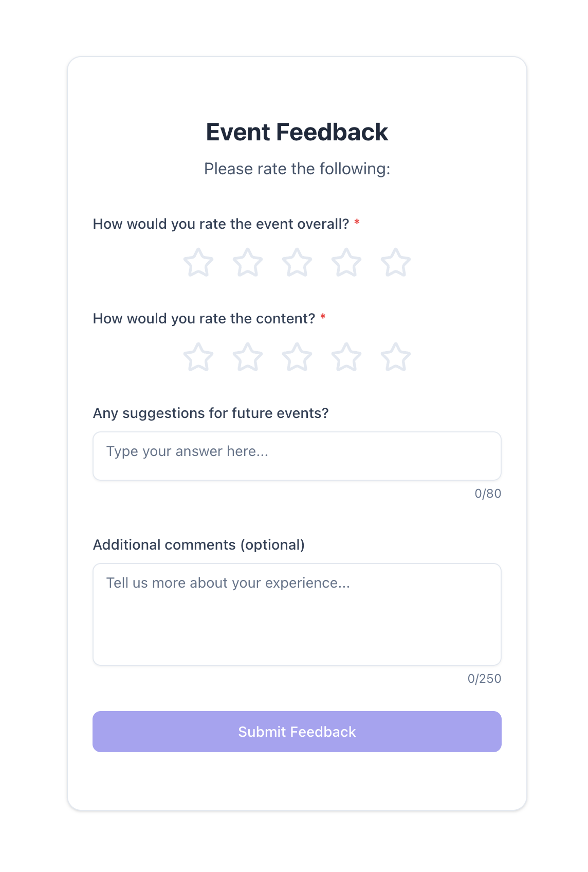Click the 0/250 character counter
The width and height of the screenshot is (588, 872).
[x=484, y=679]
